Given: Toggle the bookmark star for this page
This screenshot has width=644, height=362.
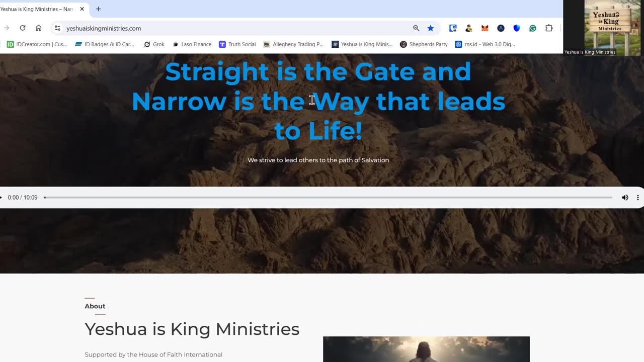Looking at the screenshot, I should click(x=431, y=28).
